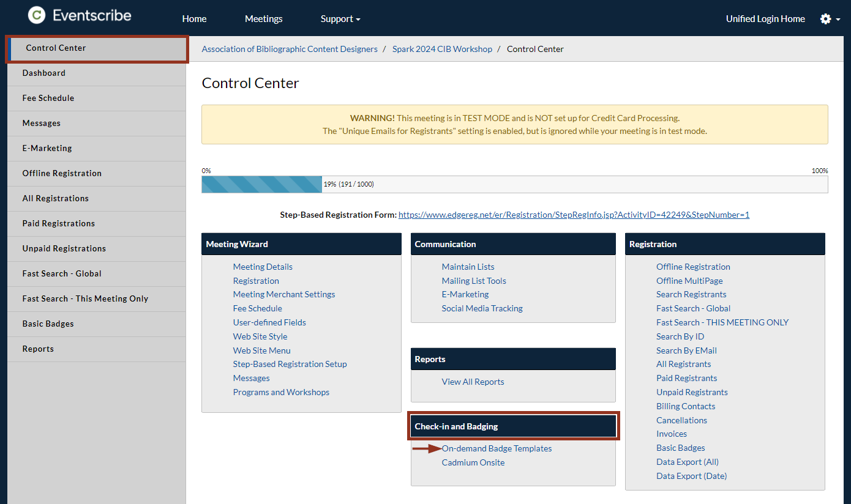Open Messages in sidebar

[x=97, y=124]
